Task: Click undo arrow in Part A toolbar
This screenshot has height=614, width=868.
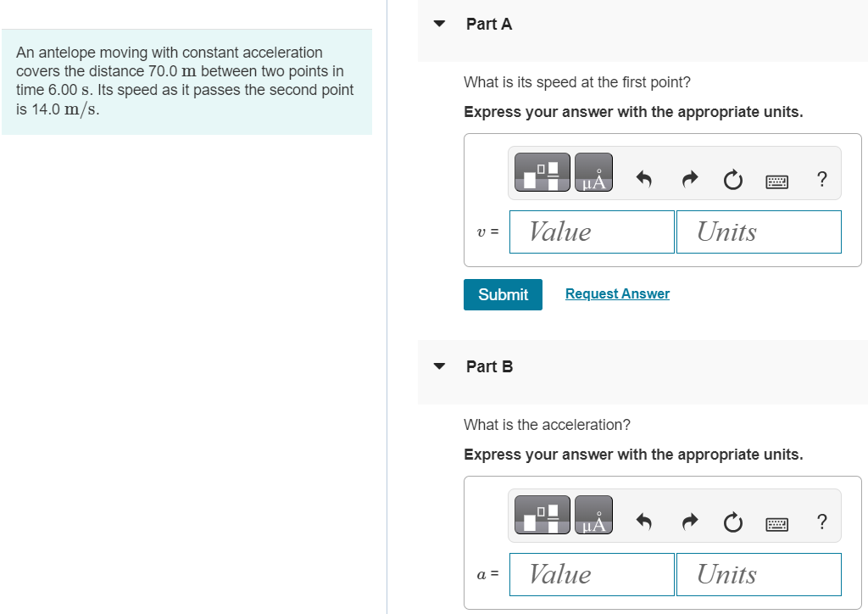Action: click(644, 180)
